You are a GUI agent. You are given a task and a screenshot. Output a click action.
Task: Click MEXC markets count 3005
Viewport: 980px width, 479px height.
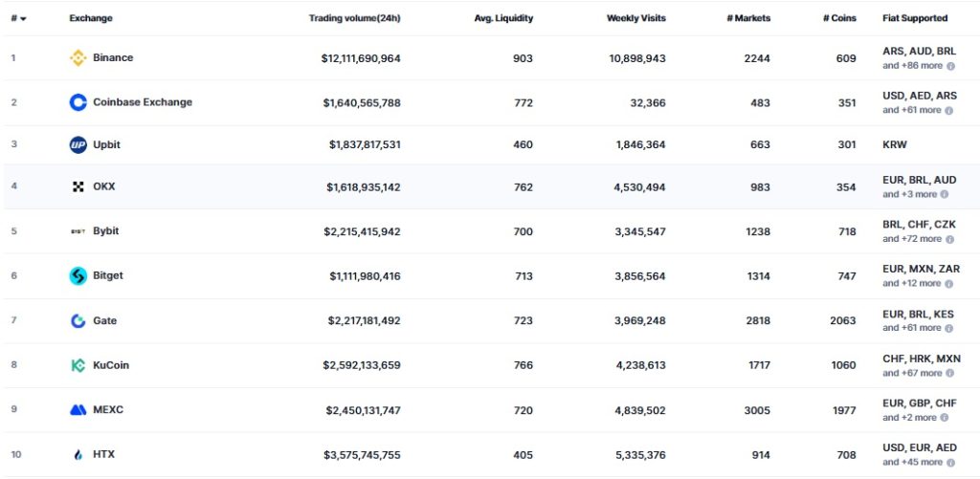pyautogui.click(x=757, y=410)
